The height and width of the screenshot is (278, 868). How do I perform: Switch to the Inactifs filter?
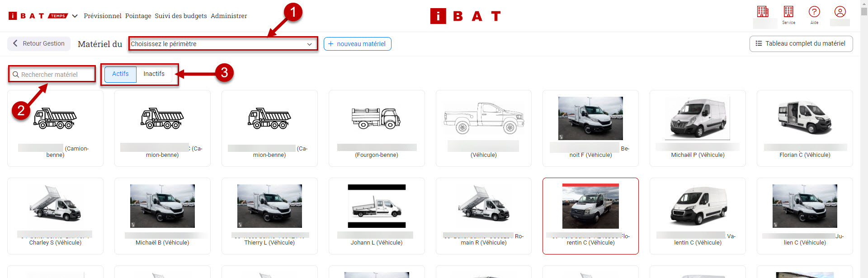click(154, 74)
